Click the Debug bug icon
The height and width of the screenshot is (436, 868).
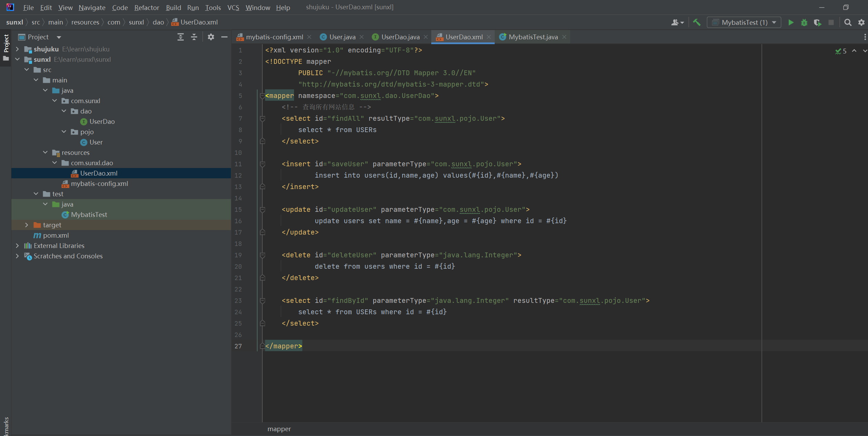[x=804, y=22]
